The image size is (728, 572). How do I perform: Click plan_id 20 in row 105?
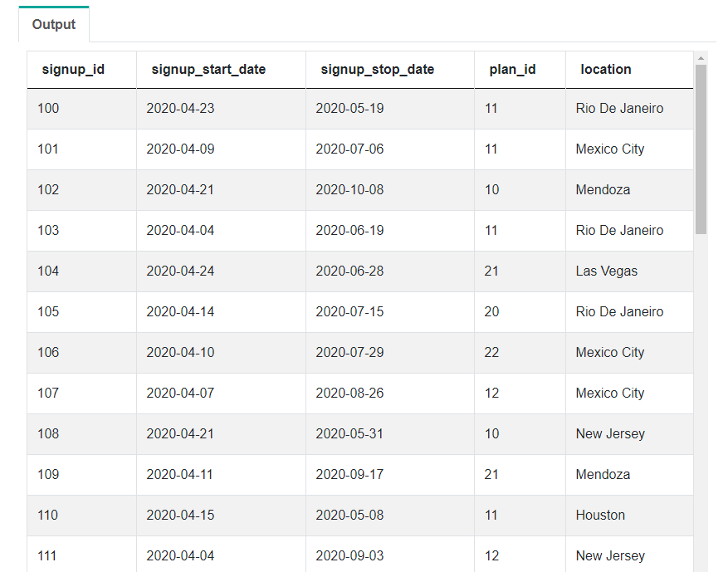click(x=520, y=312)
